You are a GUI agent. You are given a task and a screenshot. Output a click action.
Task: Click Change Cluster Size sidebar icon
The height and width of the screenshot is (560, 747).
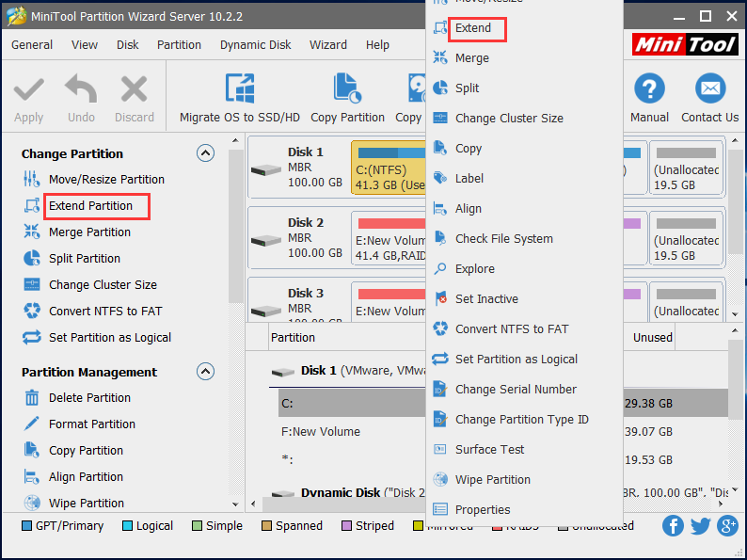tap(31, 284)
